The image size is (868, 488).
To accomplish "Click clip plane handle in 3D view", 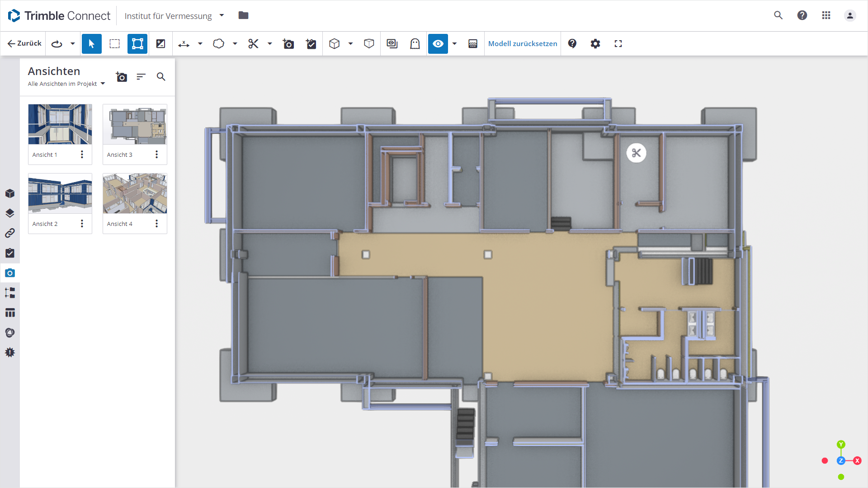I will (x=636, y=153).
